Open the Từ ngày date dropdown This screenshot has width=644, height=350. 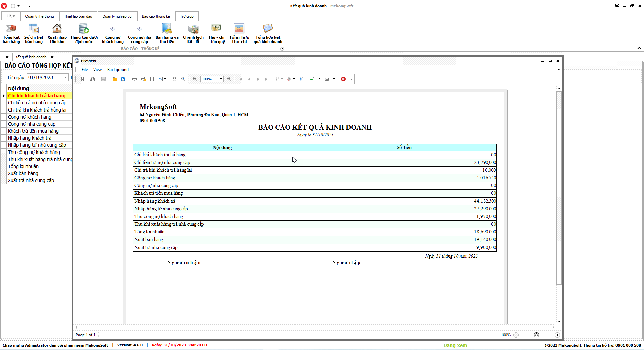66,77
